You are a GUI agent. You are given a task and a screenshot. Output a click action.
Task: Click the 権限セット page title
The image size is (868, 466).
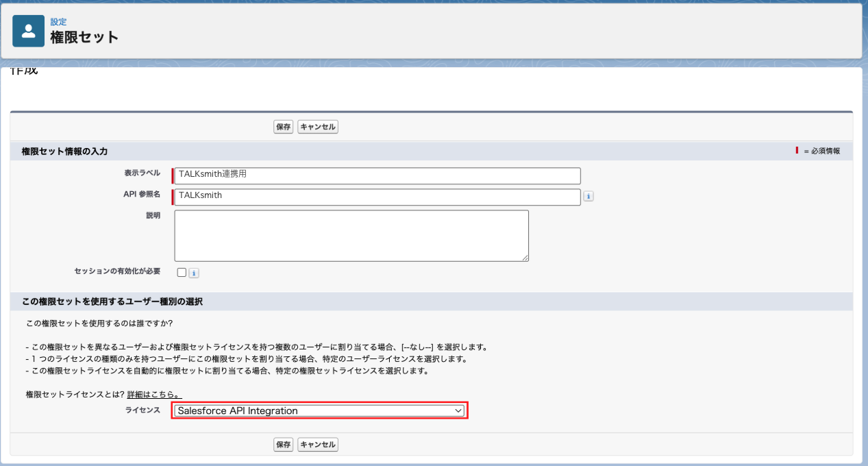(84, 37)
